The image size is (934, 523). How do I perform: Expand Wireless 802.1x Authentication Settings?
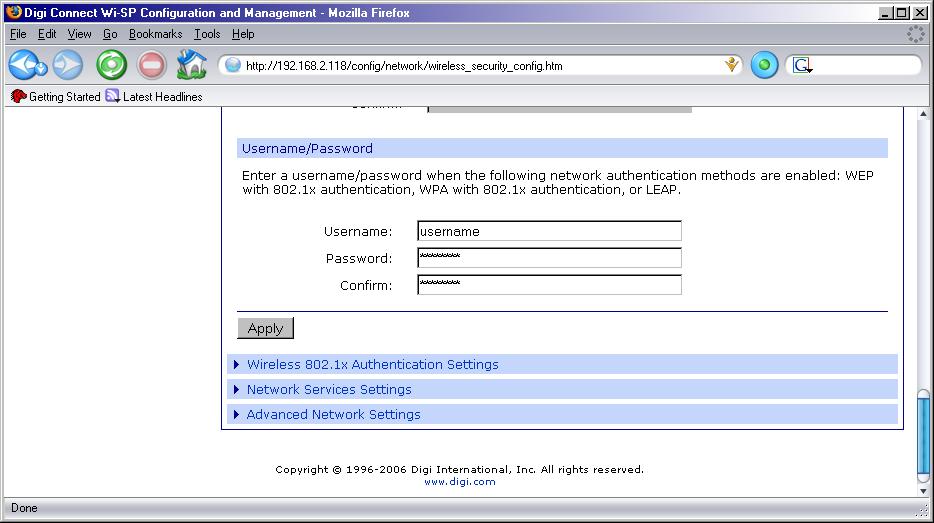(x=372, y=365)
